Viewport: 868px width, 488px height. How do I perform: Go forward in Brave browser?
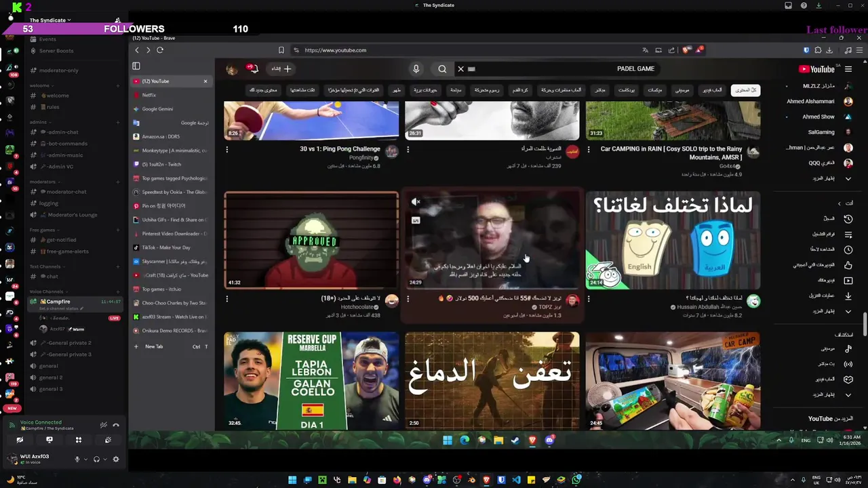tap(148, 50)
